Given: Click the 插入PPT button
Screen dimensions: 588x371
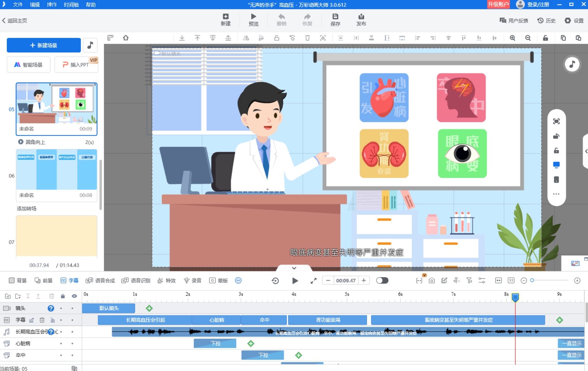Looking at the screenshot, I should tap(76, 65).
